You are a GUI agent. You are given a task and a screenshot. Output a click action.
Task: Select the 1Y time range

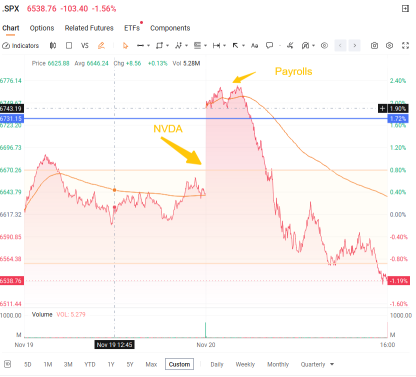[111, 364]
